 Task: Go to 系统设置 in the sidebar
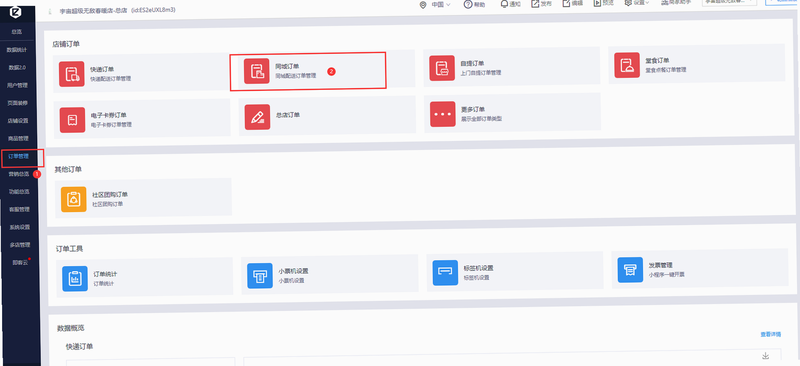[x=19, y=227]
